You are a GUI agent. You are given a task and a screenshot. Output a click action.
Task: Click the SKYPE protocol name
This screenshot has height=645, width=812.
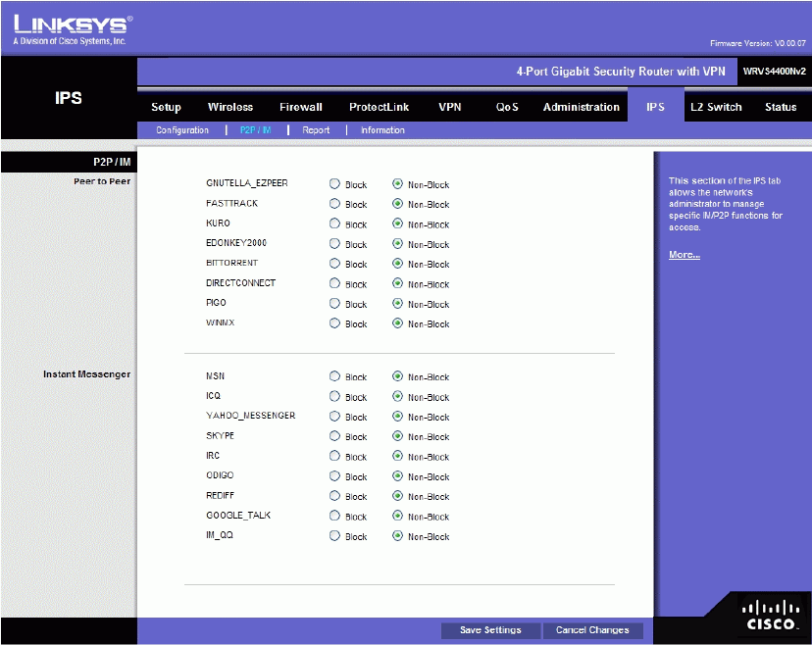[x=220, y=435]
